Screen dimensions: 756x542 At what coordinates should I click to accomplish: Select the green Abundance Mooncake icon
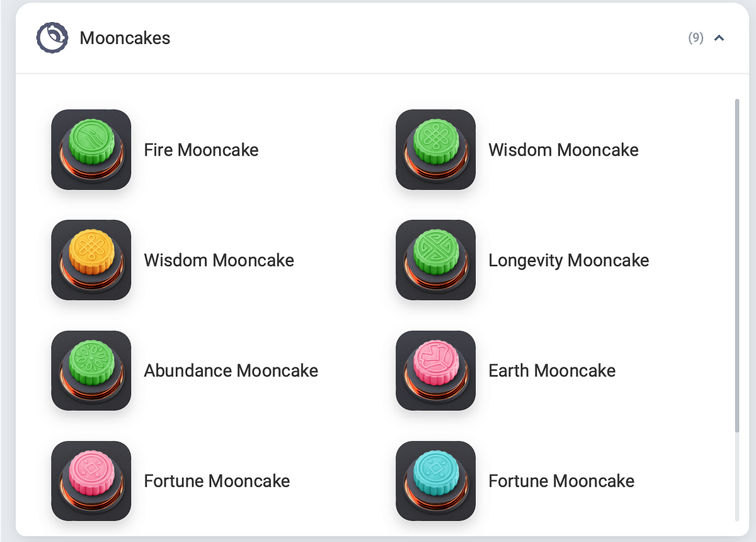91,370
